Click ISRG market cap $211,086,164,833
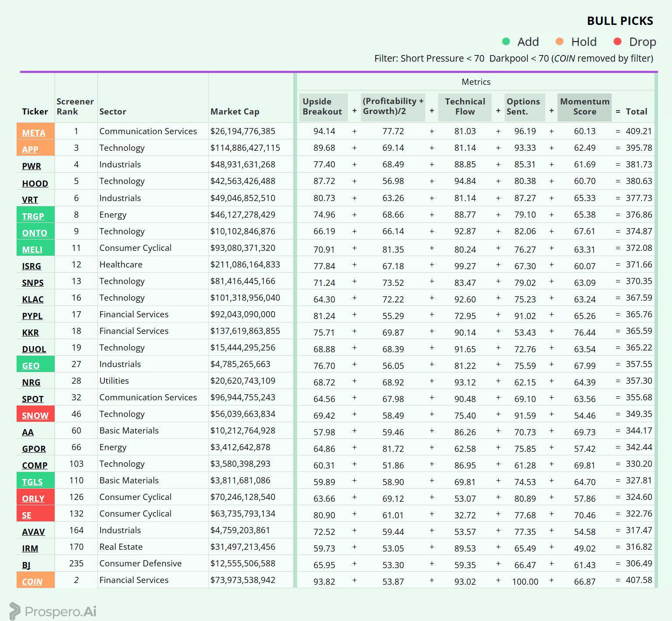The width and height of the screenshot is (672, 621). click(x=245, y=264)
